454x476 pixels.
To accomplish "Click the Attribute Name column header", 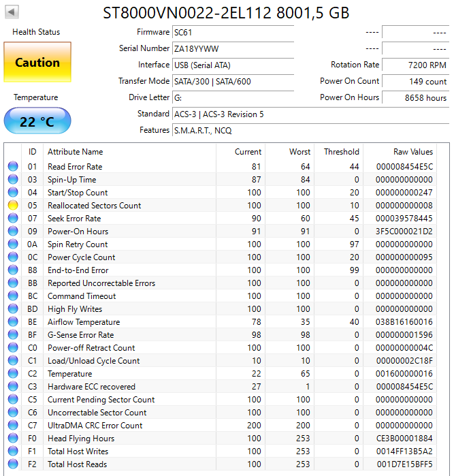I will click(75, 152).
